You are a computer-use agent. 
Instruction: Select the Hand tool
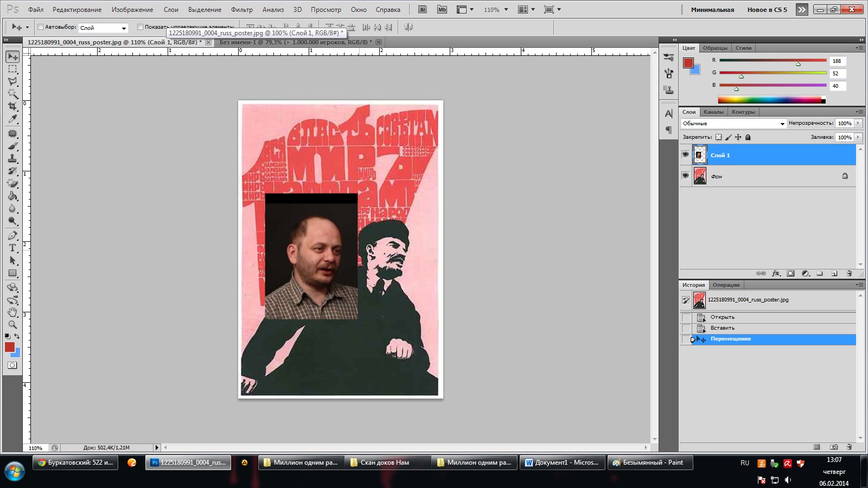pos(12,312)
